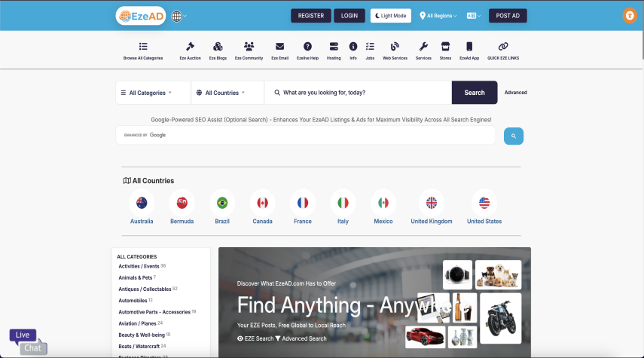Open the globe language selector
Viewport: 644px width, 358px height.
179,16
